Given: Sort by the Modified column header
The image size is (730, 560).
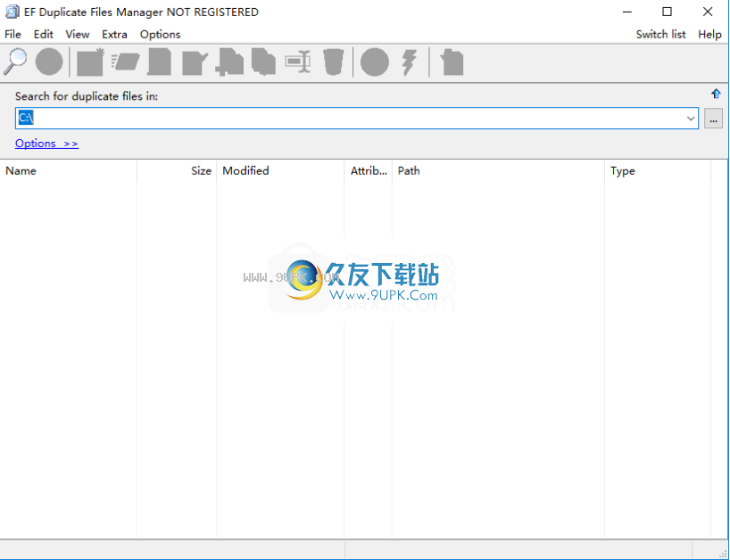Looking at the screenshot, I should point(280,170).
